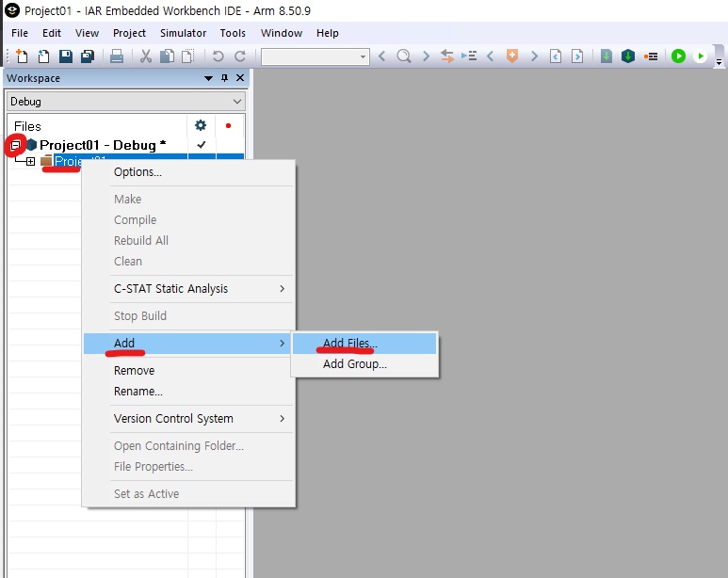Click Set as Active menu entry
728x578 pixels.
click(x=189, y=494)
